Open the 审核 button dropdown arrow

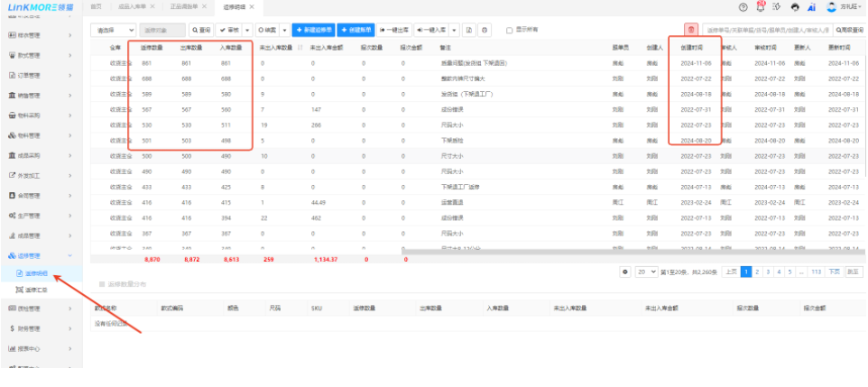(245, 30)
